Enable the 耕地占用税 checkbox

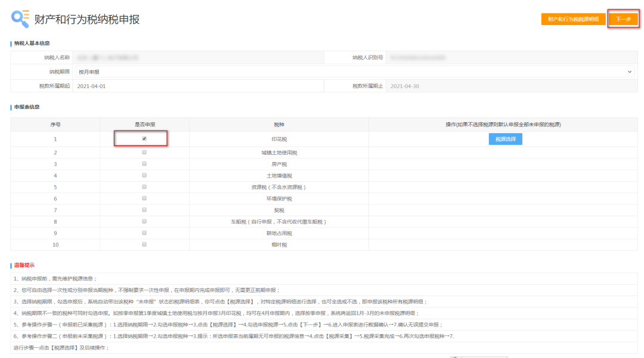click(x=144, y=233)
